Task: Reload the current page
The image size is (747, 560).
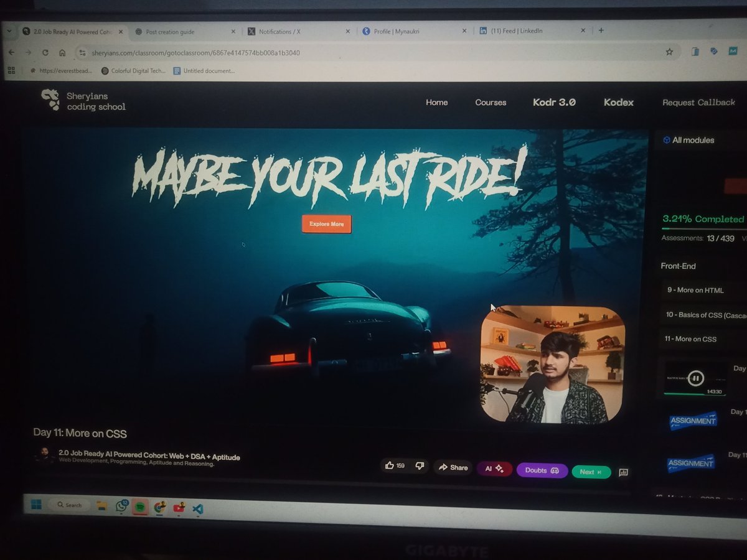Action: pyautogui.click(x=45, y=53)
